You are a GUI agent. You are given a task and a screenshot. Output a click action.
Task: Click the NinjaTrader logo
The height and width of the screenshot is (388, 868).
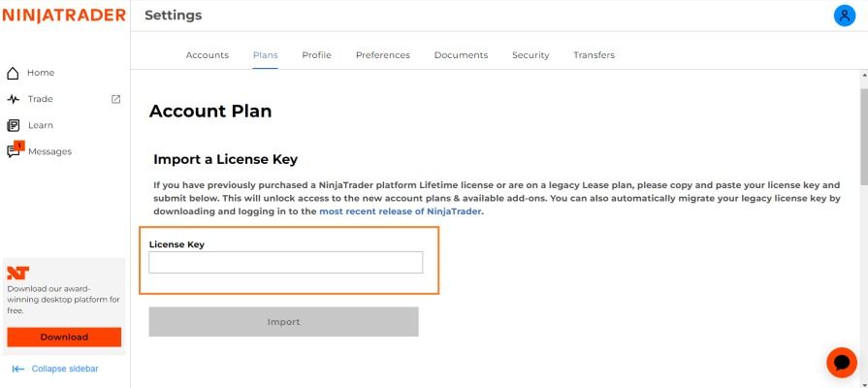(x=64, y=16)
